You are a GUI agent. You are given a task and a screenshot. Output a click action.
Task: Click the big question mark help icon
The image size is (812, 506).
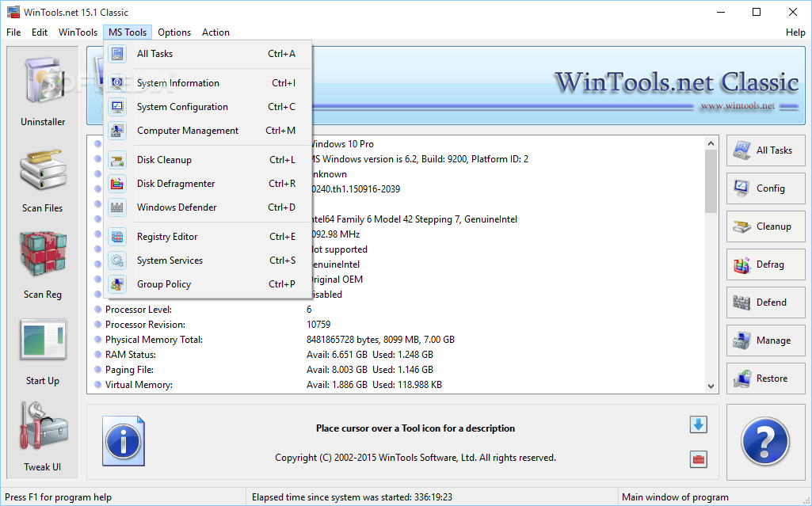(x=765, y=441)
